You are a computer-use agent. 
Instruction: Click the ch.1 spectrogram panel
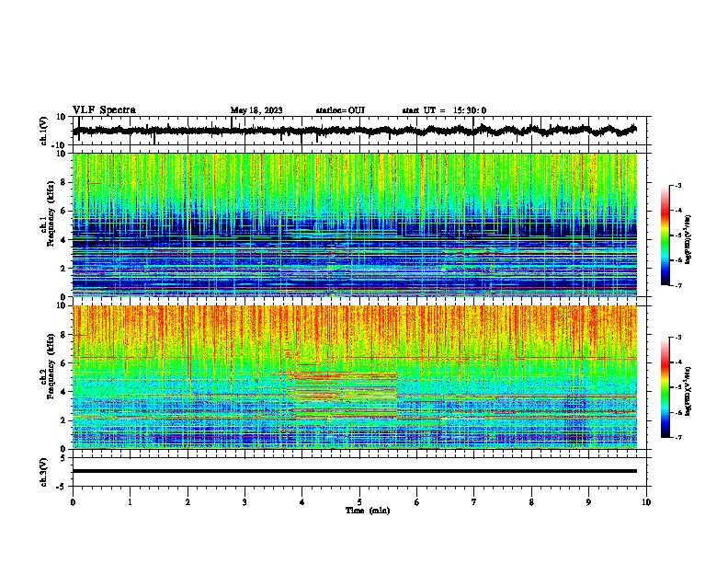click(355, 224)
